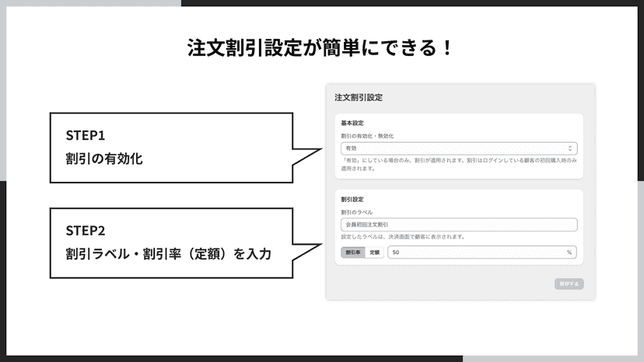Select the 割引率 segment toggle

(x=353, y=252)
